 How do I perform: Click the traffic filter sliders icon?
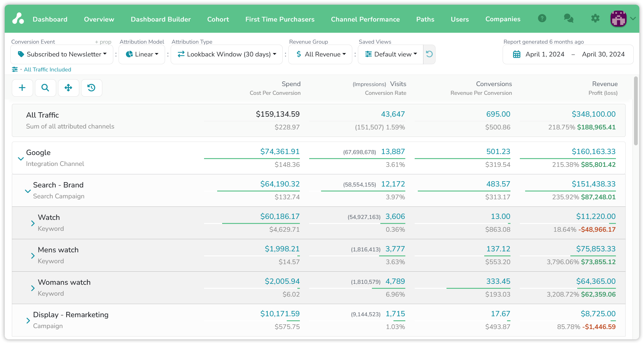pyautogui.click(x=15, y=70)
